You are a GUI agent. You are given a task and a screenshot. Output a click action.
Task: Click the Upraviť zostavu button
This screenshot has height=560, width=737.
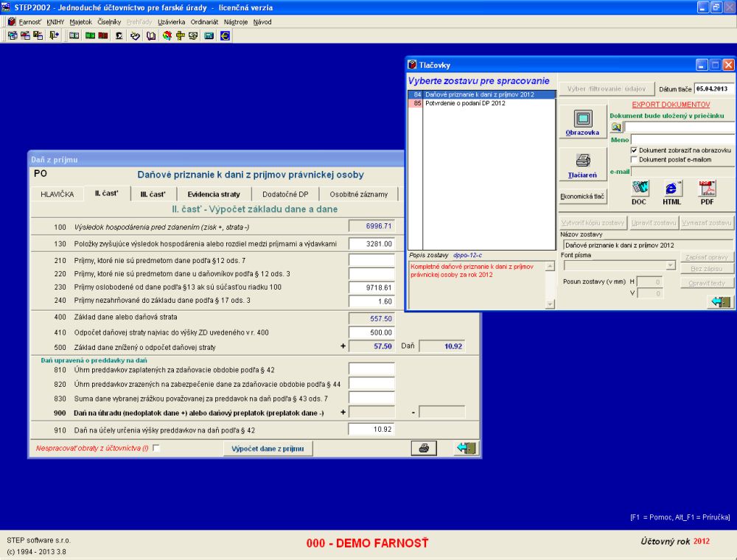click(654, 223)
